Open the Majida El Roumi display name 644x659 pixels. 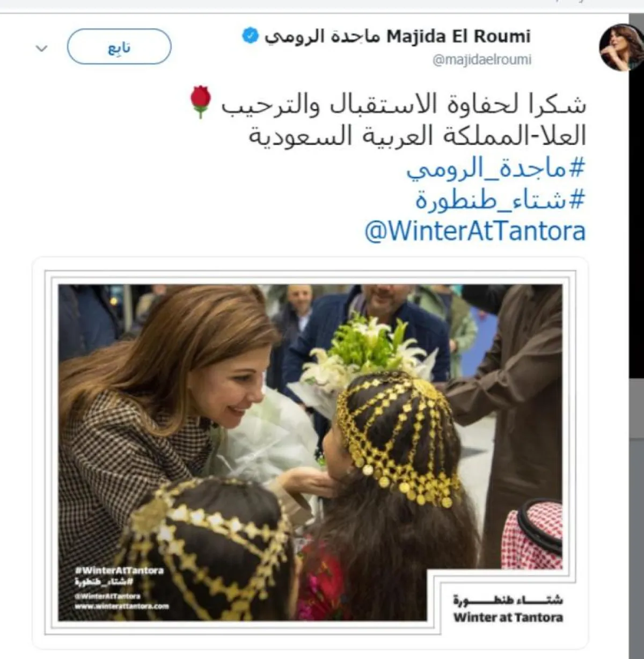(x=397, y=37)
